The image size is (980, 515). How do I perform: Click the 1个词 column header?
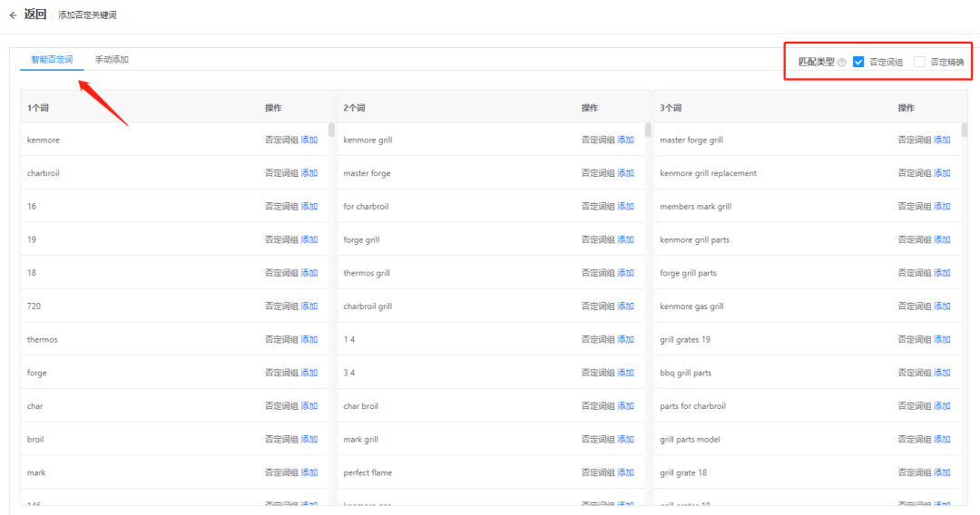[37, 108]
